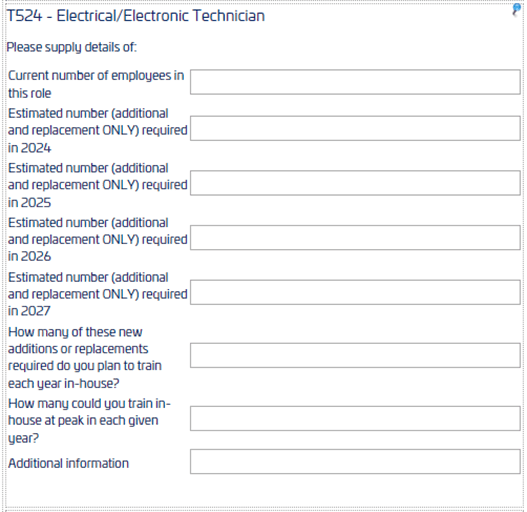This screenshot has height=512, width=527.
Task: Click the 'plan to train each year in-house' label
Action: tap(85, 357)
